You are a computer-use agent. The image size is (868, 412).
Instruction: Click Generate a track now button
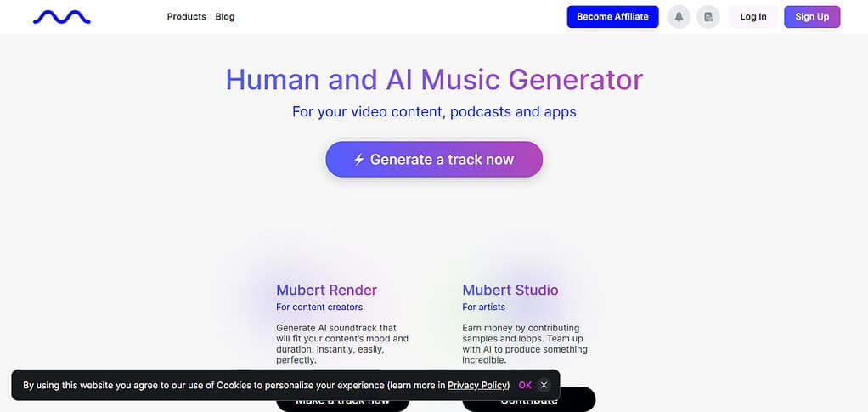(x=434, y=160)
